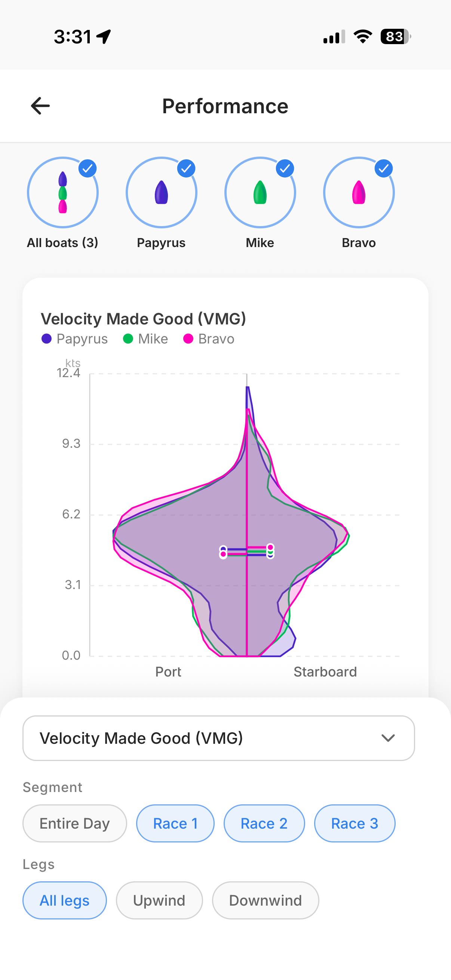This screenshot has height=980, width=451.
Task: Tap the Papyrus legend dot above the chart
Action: pyautogui.click(x=47, y=338)
